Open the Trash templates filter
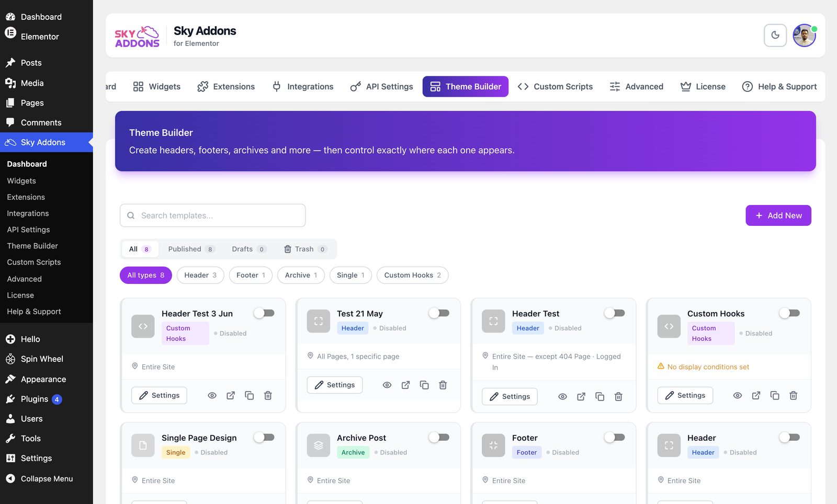The height and width of the screenshot is (504, 837). pyautogui.click(x=306, y=249)
